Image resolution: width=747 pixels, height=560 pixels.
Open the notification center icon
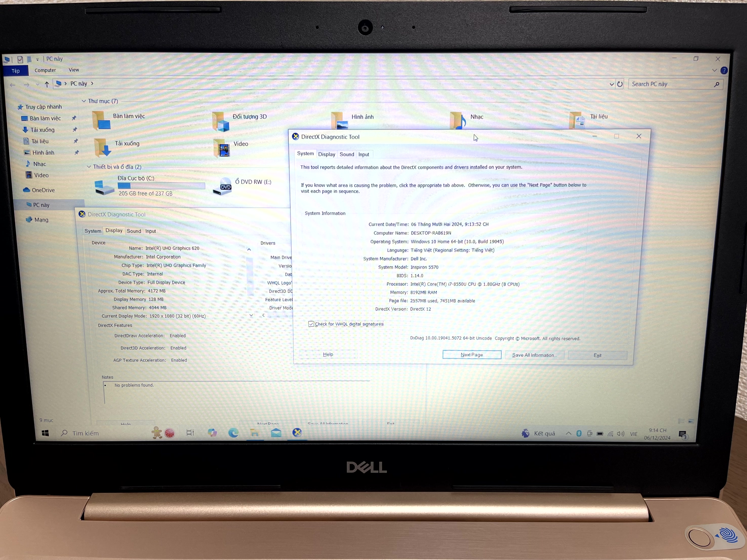click(x=682, y=435)
